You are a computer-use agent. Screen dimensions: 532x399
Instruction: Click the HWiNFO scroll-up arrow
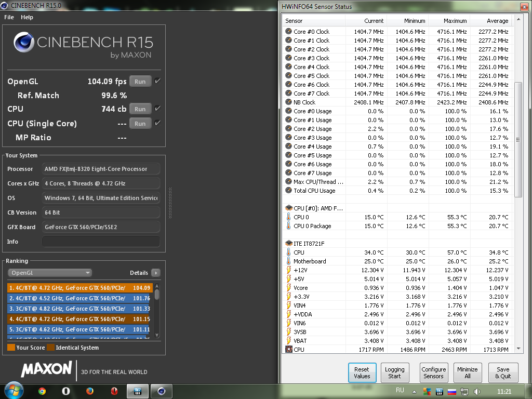518,19
